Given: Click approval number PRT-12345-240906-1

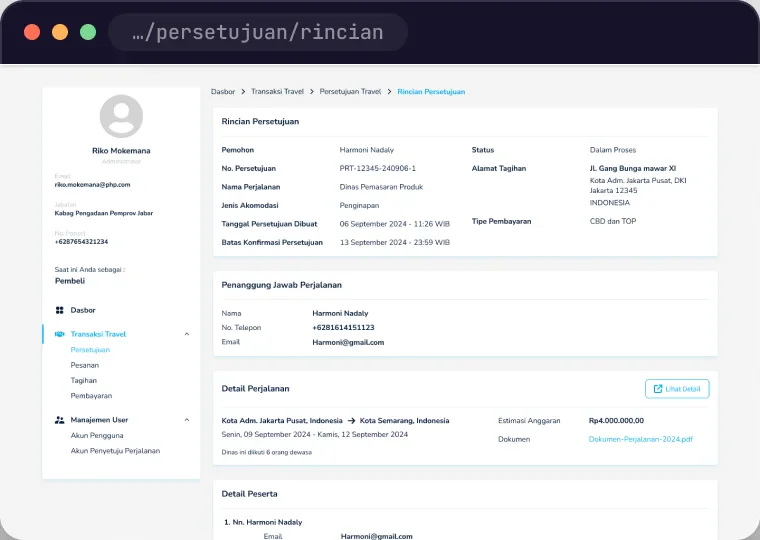Looking at the screenshot, I should [x=378, y=168].
